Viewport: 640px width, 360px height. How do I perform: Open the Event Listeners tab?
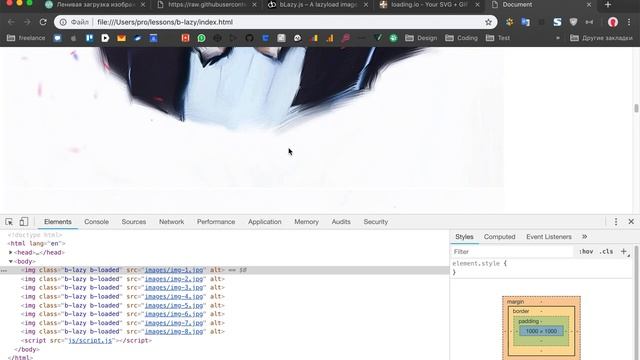click(549, 237)
